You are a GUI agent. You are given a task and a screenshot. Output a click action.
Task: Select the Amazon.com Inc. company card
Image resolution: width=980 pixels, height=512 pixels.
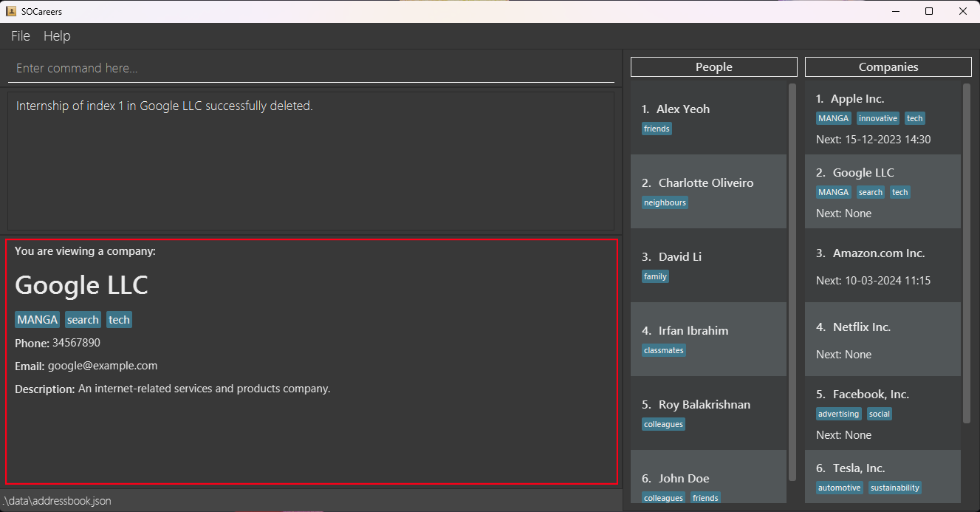point(883,266)
